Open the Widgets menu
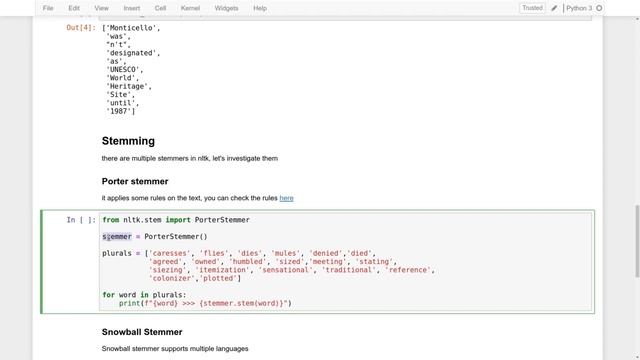Screen dimensions: 640x360 point(226,8)
